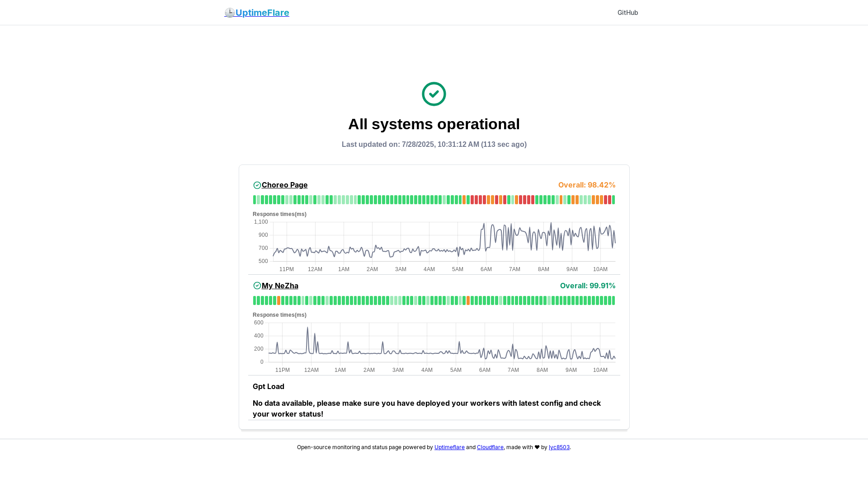Click the status icon beside My NeZha

[257, 286]
